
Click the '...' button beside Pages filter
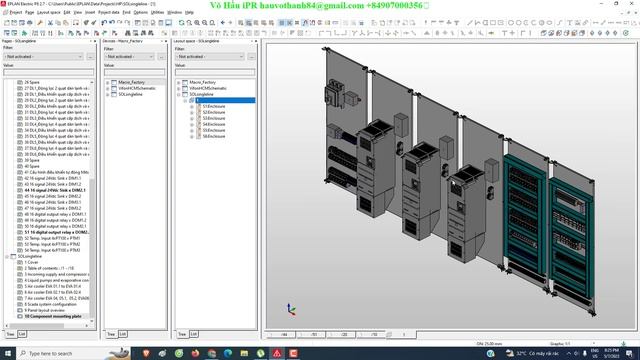coord(90,57)
